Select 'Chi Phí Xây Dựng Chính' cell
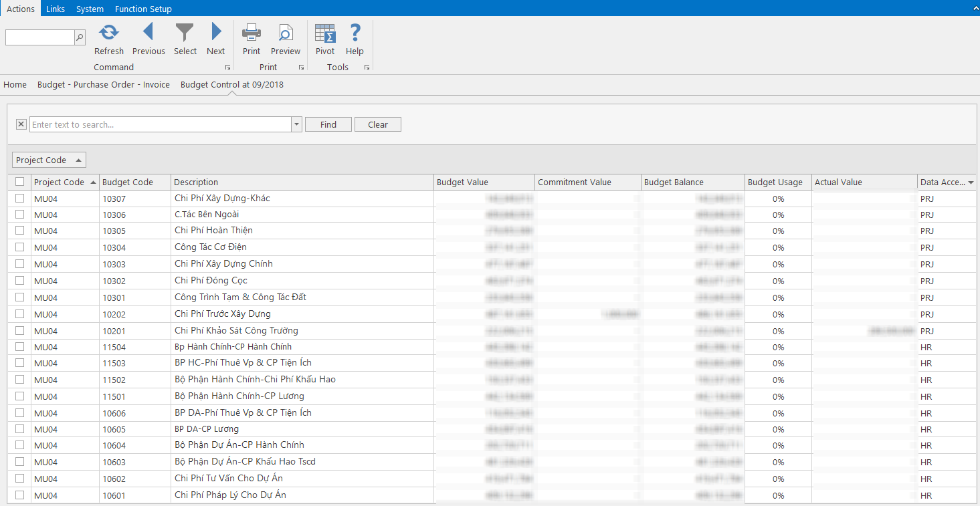Screen dimensions: 980x506 tap(302, 264)
